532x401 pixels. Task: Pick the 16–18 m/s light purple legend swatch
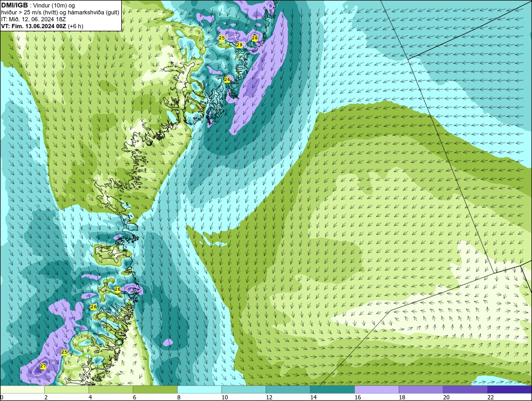point(377,389)
